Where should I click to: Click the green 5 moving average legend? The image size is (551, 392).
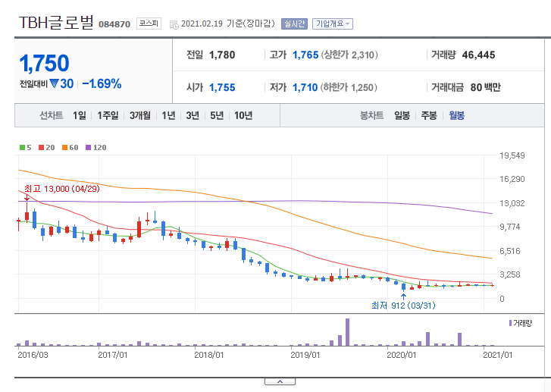pyautogui.click(x=25, y=148)
